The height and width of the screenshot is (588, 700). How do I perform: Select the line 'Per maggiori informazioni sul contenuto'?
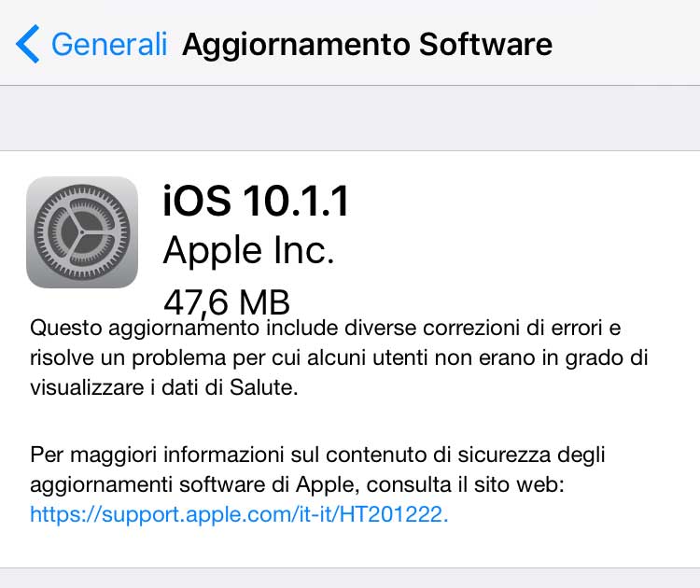pyautogui.click(x=317, y=455)
